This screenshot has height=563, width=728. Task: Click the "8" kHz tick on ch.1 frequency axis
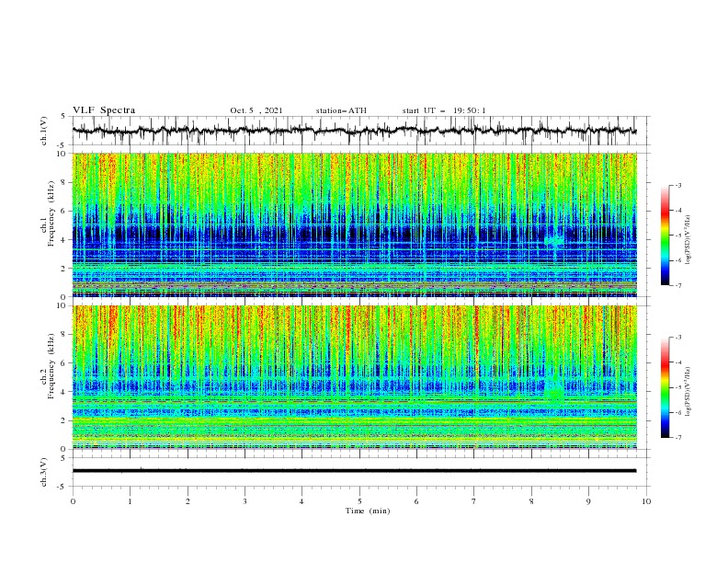[x=65, y=182]
